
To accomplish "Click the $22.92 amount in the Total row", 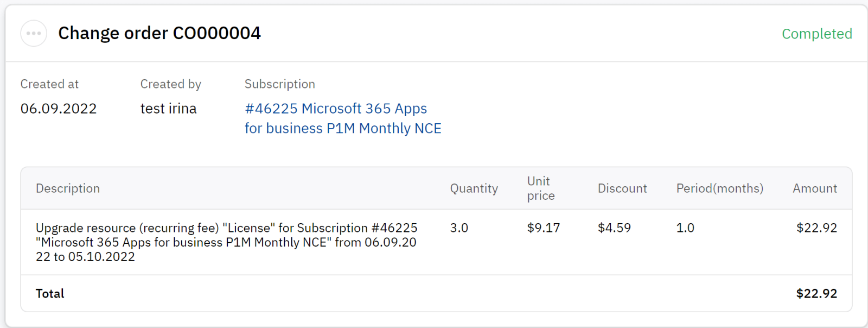I will 816,294.
